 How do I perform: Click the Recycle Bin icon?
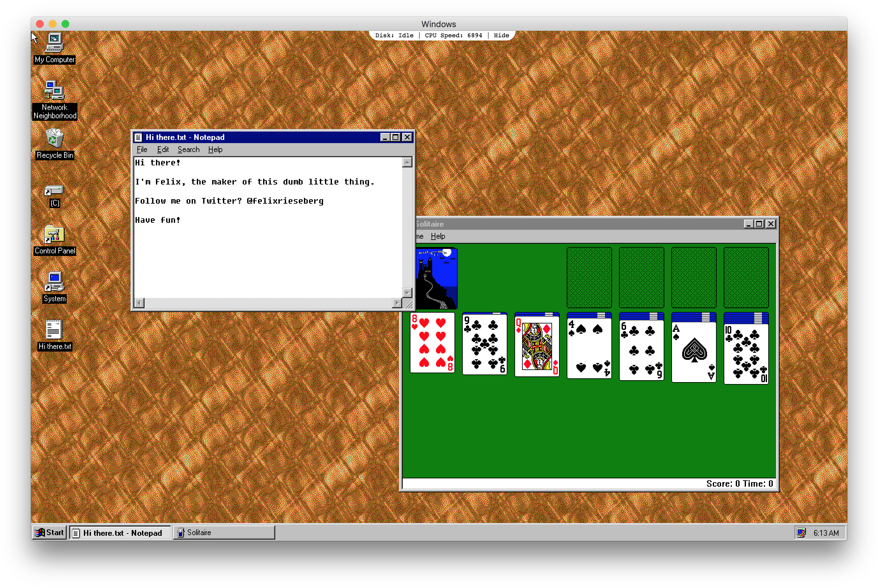click(x=55, y=138)
